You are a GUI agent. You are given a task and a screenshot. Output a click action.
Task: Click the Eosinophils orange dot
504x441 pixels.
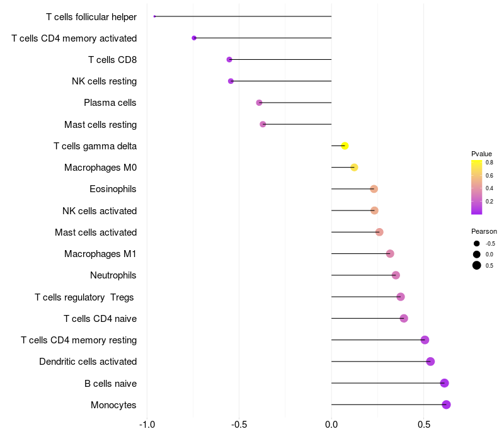tap(374, 189)
